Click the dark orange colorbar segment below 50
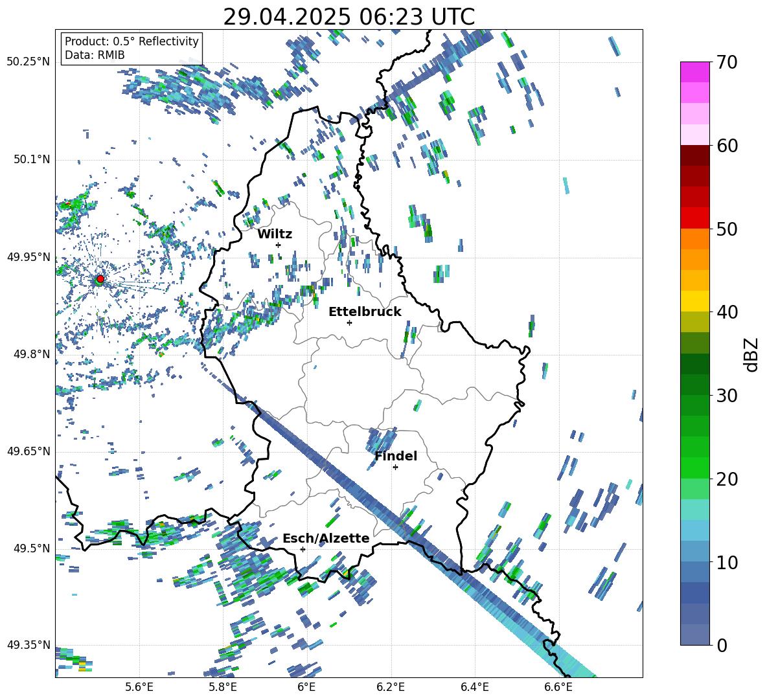The height and width of the screenshot is (700, 767). [695, 238]
